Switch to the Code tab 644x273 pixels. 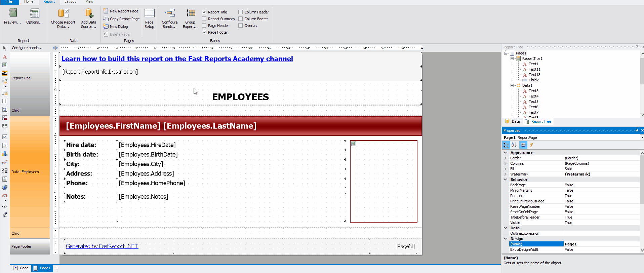(21, 268)
